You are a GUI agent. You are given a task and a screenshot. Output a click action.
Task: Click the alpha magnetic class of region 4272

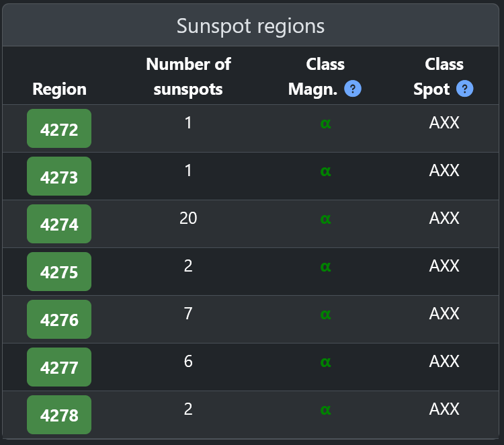(x=326, y=123)
